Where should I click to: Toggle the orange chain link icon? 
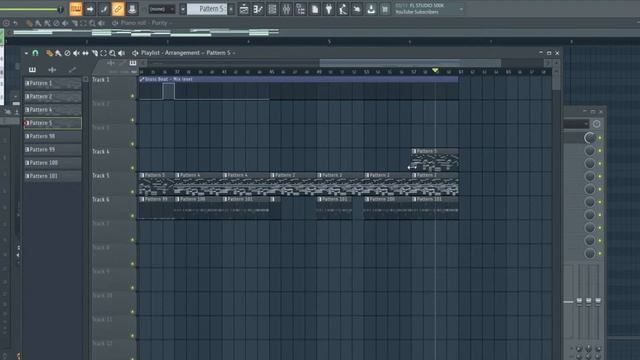118,9
